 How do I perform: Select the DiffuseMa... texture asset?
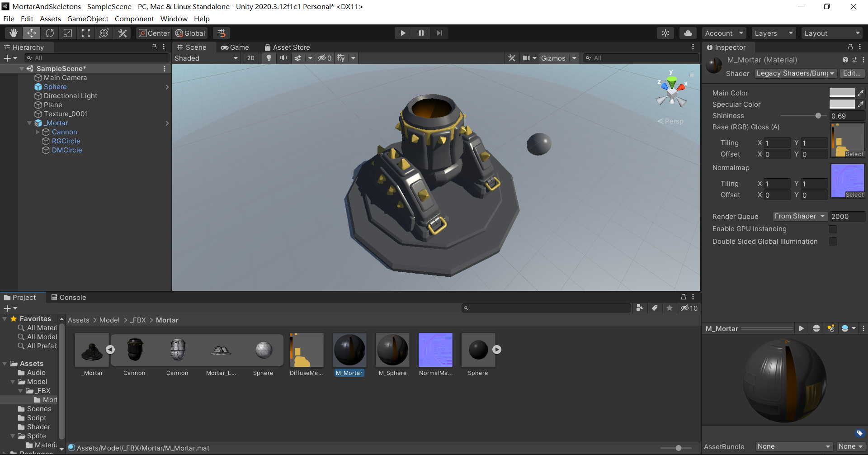coord(307,355)
